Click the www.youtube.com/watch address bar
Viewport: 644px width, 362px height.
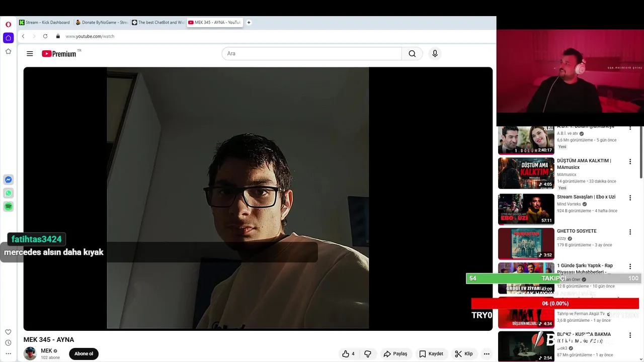click(x=90, y=36)
